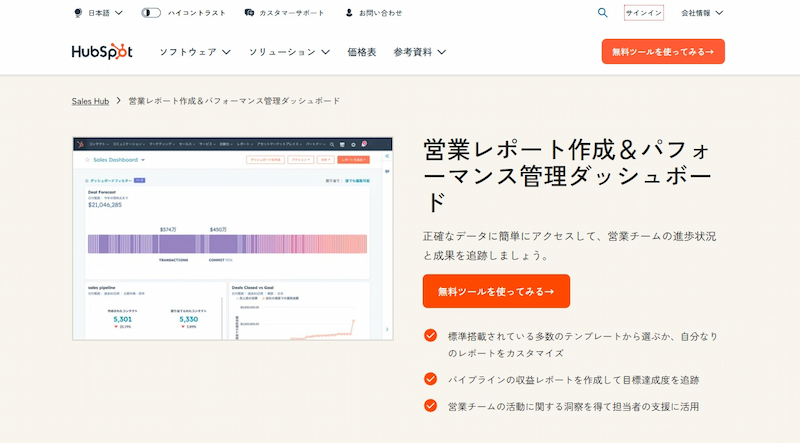This screenshot has height=443, width=800.
Task: Expand the 会社情報 dropdown
Action: [702, 13]
